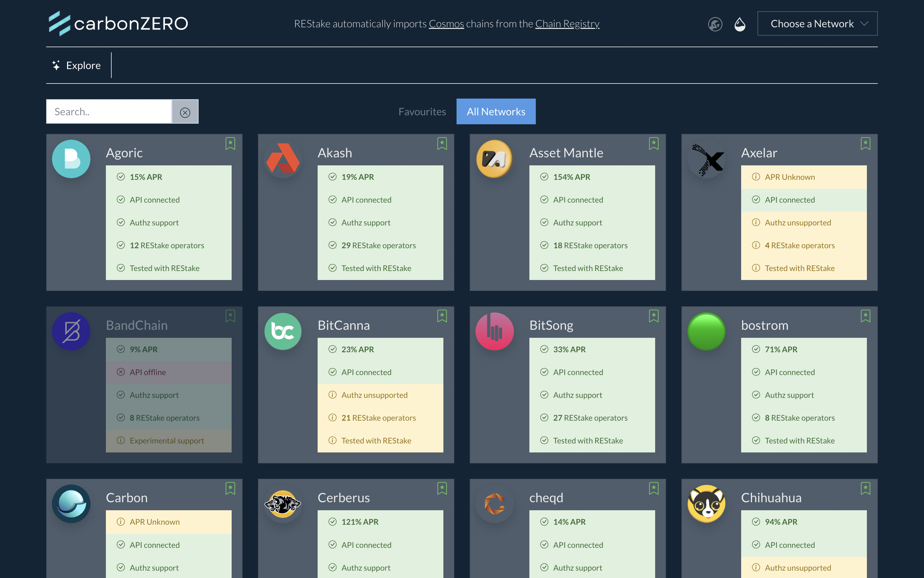Image resolution: width=924 pixels, height=578 pixels.
Task: Click the Agoric network logo
Action: pyautogui.click(x=71, y=159)
